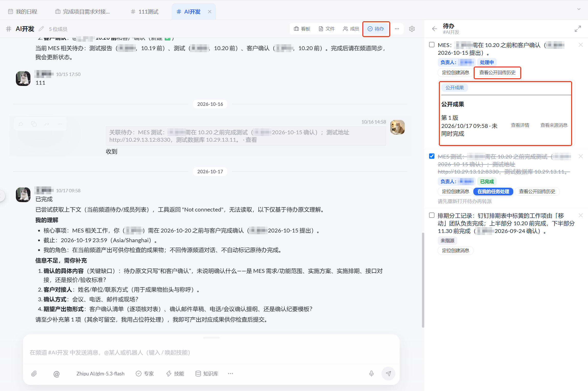Click 查看来源消息 for 第 1 版
This screenshot has height=391, width=588.
click(554, 125)
